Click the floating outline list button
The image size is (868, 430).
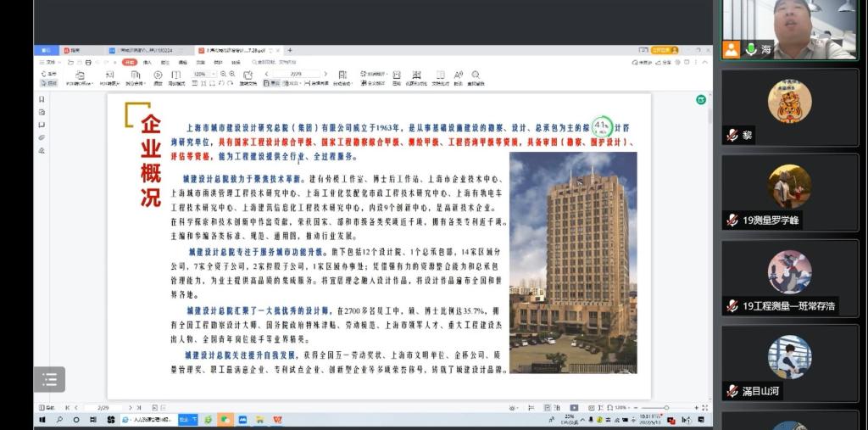click(x=49, y=379)
